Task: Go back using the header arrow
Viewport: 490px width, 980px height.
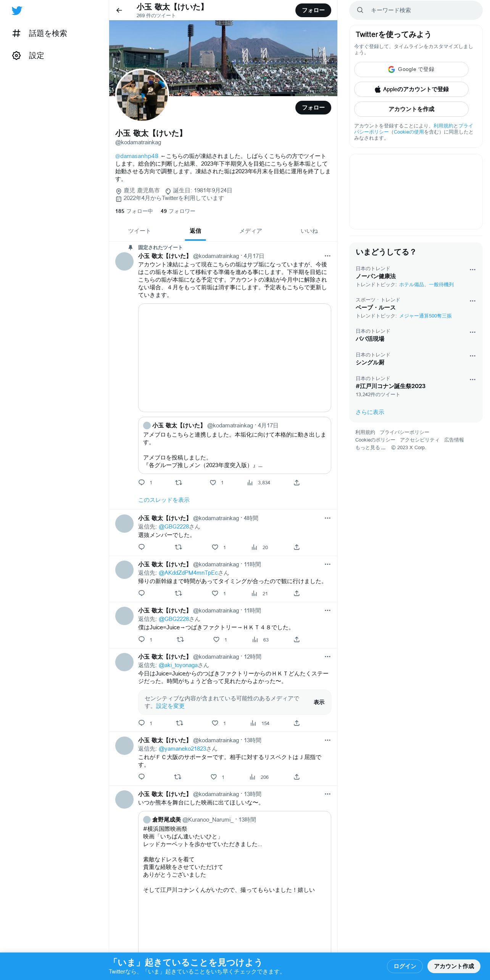Action: [x=119, y=10]
